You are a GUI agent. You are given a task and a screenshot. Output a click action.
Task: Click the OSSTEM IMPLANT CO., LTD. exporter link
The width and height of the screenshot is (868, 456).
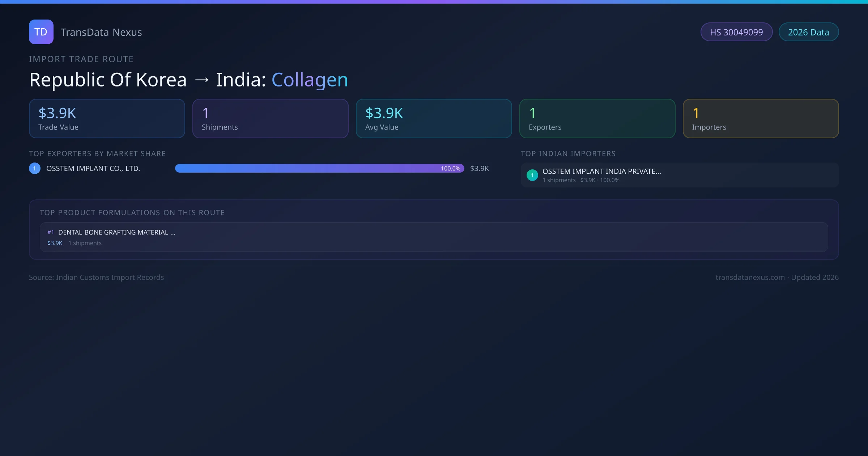pos(93,168)
